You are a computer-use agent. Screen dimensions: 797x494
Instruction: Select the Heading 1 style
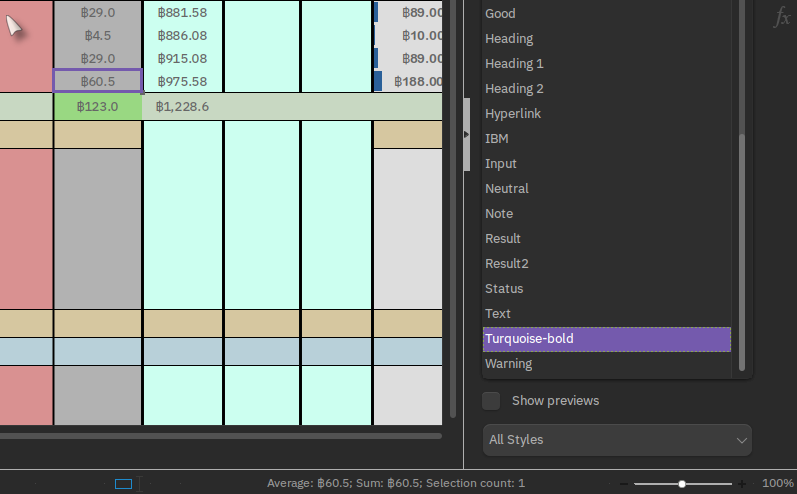(x=514, y=64)
